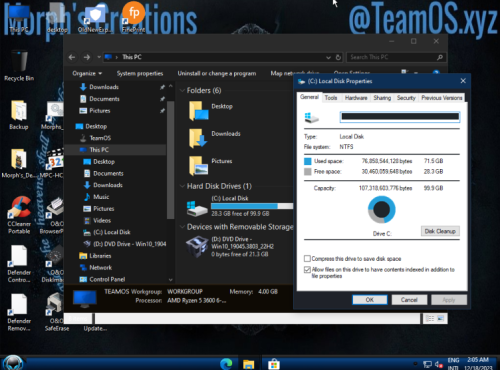The image size is (500, 370).
Task: Collapse the Folders (6) group
Action: point(182,90)
